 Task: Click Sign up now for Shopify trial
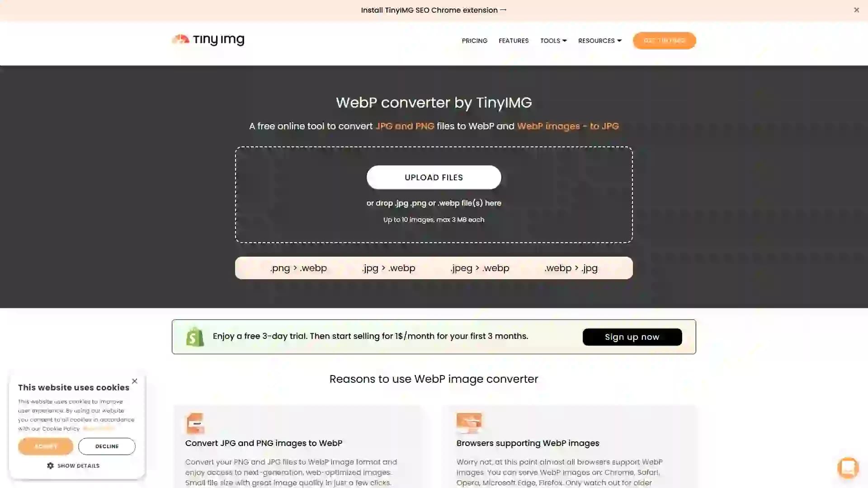point(632,337)
